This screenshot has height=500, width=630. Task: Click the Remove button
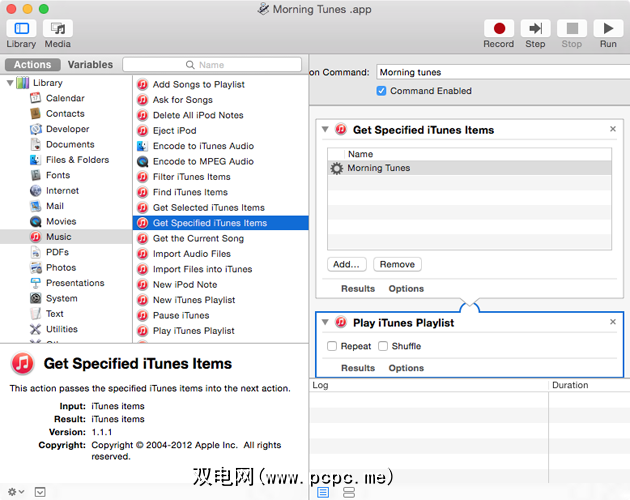click(397, 265)
